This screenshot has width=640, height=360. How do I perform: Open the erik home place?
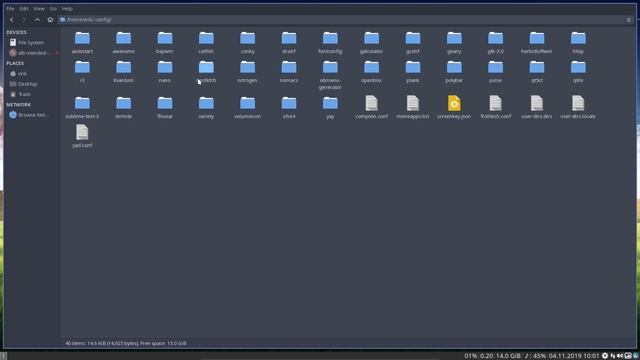point(18,74)
